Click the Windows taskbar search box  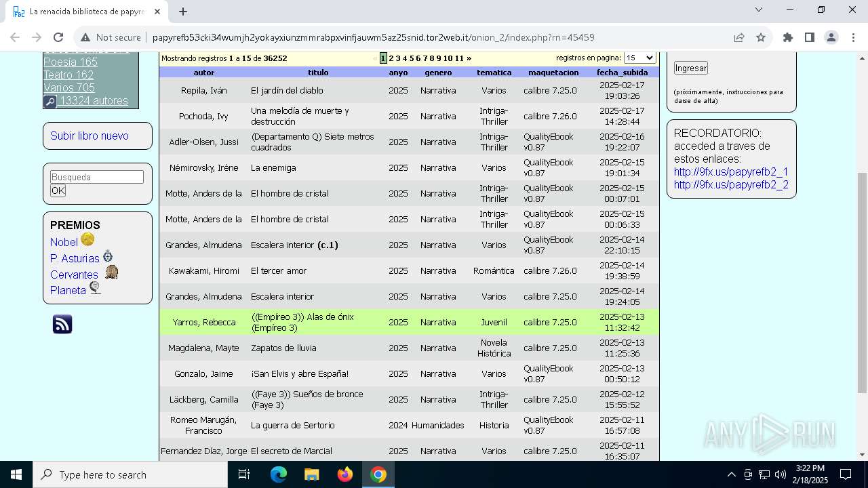pyautogui.click(x=130, y=474)
